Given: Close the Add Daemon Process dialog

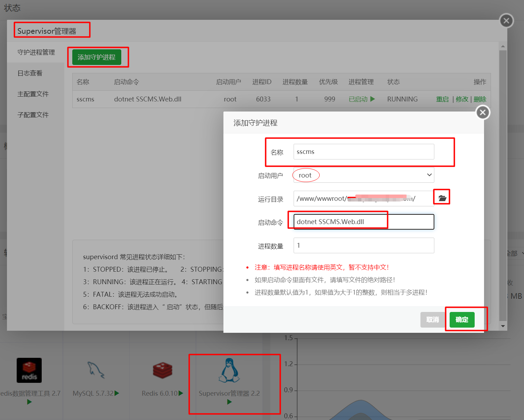Looking at the screenshot, I should click(x=483, y=112).
